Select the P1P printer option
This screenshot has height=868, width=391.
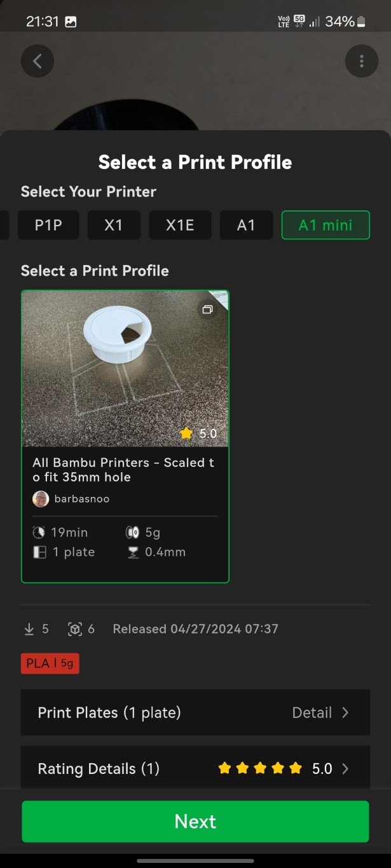tap(48, 225)
